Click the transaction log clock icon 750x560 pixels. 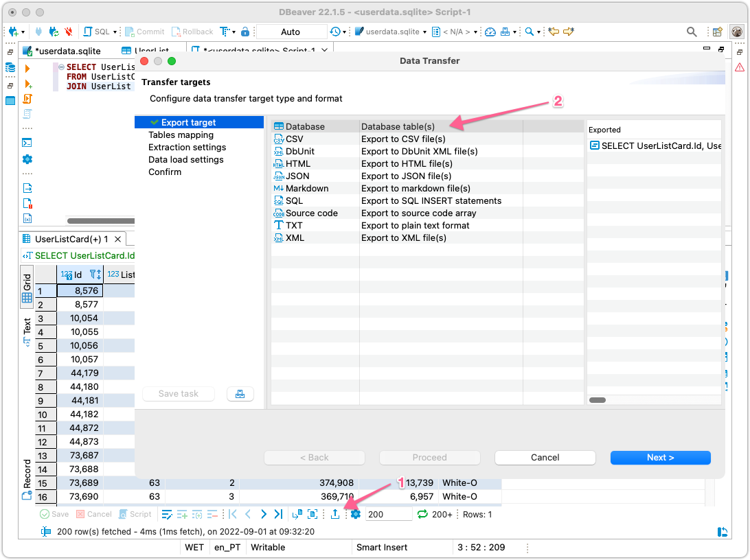335,32
